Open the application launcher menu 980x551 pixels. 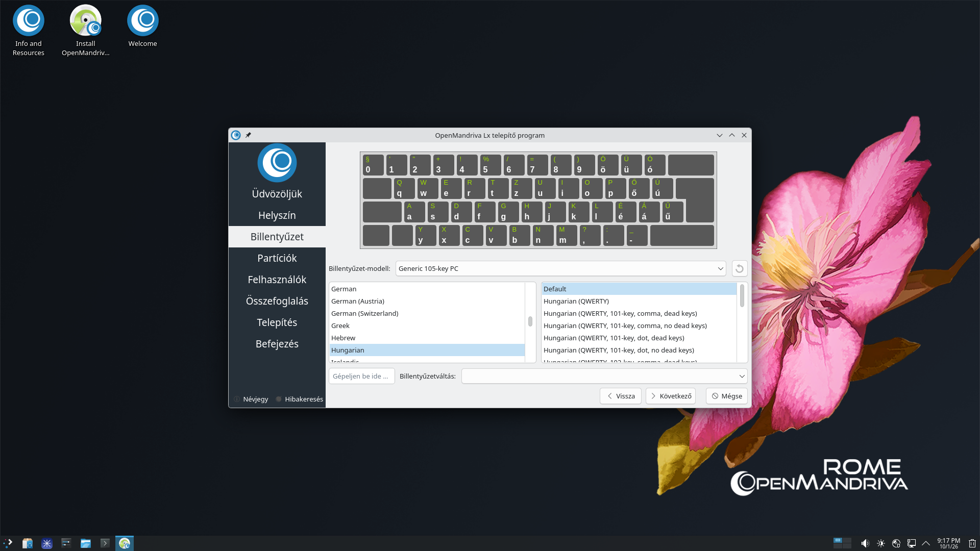point(8,543)
